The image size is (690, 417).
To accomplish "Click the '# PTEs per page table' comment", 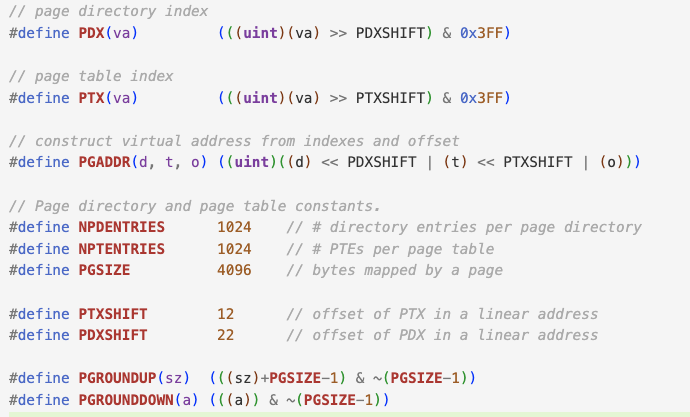I will click(x=390, y=249).
